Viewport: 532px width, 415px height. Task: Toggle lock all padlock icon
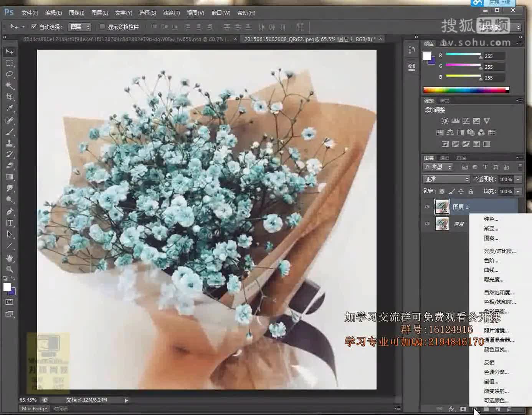(471, 191)
